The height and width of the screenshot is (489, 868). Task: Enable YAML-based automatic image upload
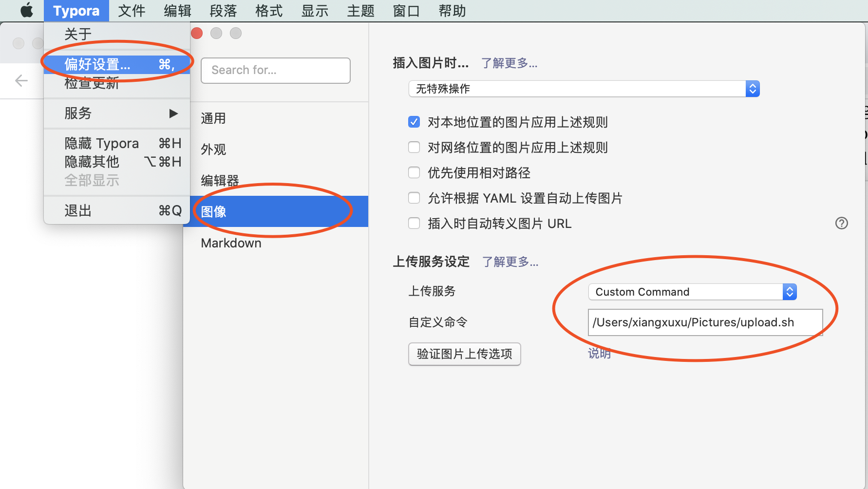point(414,198)
